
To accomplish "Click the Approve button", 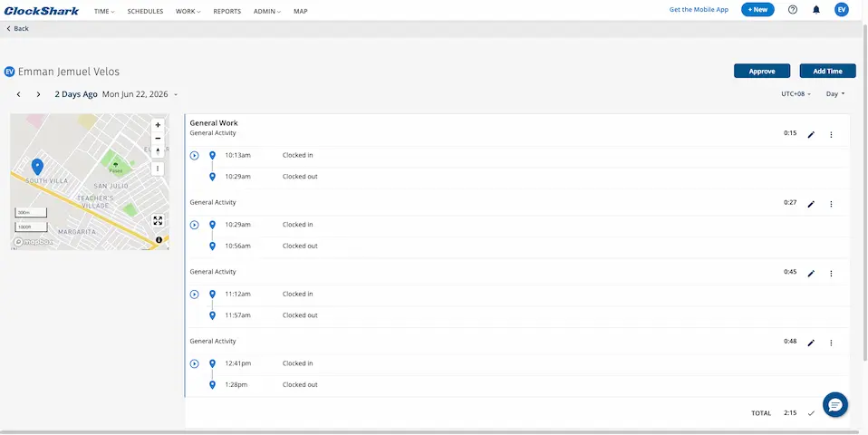I will [x=762, y=71].
